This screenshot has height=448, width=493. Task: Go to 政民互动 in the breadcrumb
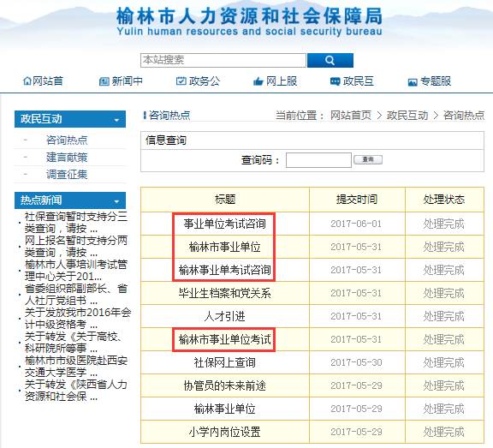(x=407, y=116)
